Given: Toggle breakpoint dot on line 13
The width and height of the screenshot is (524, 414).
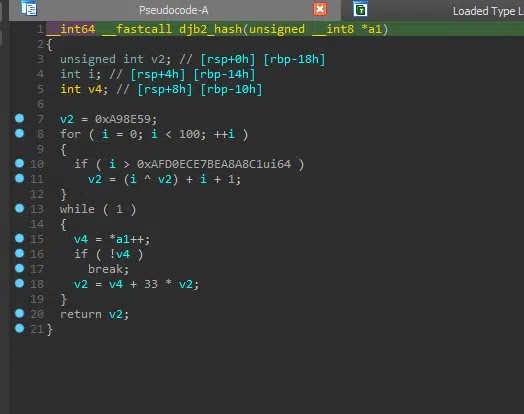Looking at the screenshot, I should [19, 208].
